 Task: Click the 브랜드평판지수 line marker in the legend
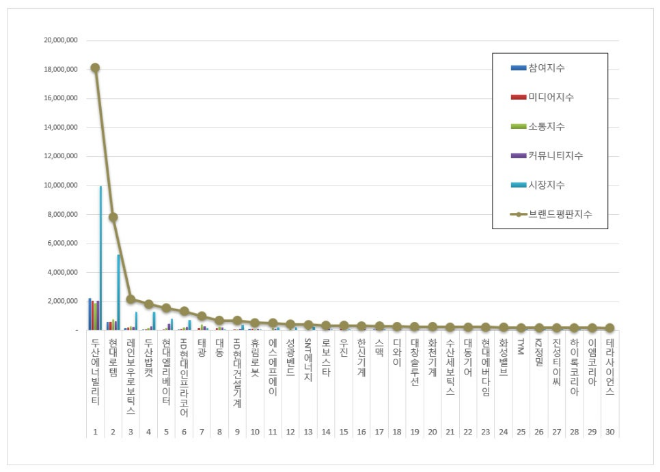pyautogui.click(x=518, y=214)
